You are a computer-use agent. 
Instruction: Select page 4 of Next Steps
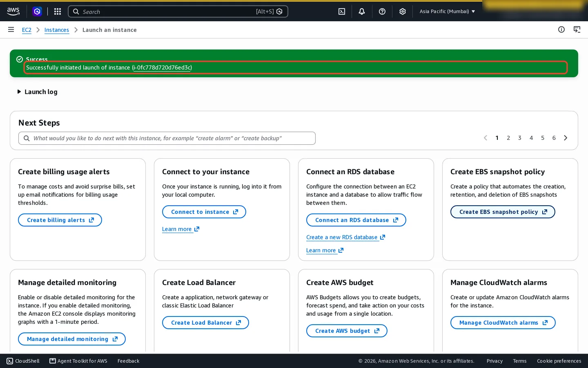(x=531, y=138)
